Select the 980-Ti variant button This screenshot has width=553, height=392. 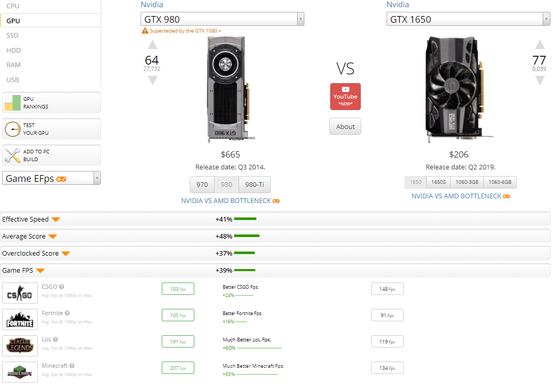[x=254, y=184]
